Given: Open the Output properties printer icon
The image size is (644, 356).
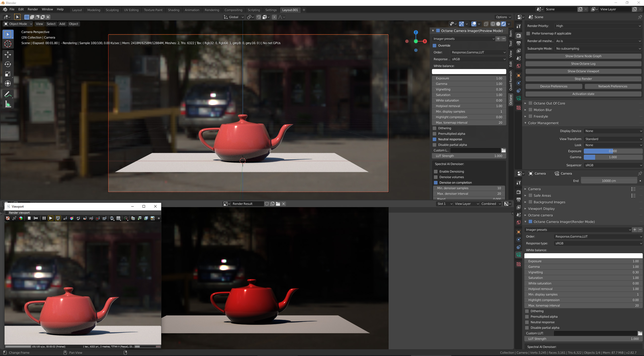Looking at the screenshot, I should tap(519, 43).
